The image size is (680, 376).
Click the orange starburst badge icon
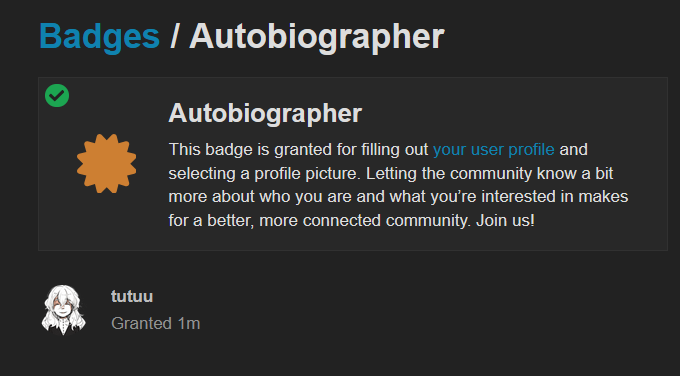tap(106, 163)
